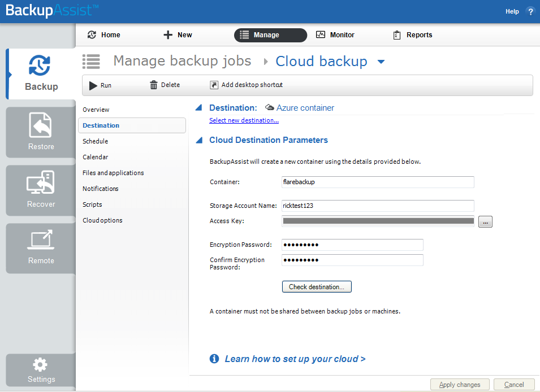Click the Backup sync icon in sidebar
Screen dimensions: 540x392
pyautogui.click(x=40, y=66)
